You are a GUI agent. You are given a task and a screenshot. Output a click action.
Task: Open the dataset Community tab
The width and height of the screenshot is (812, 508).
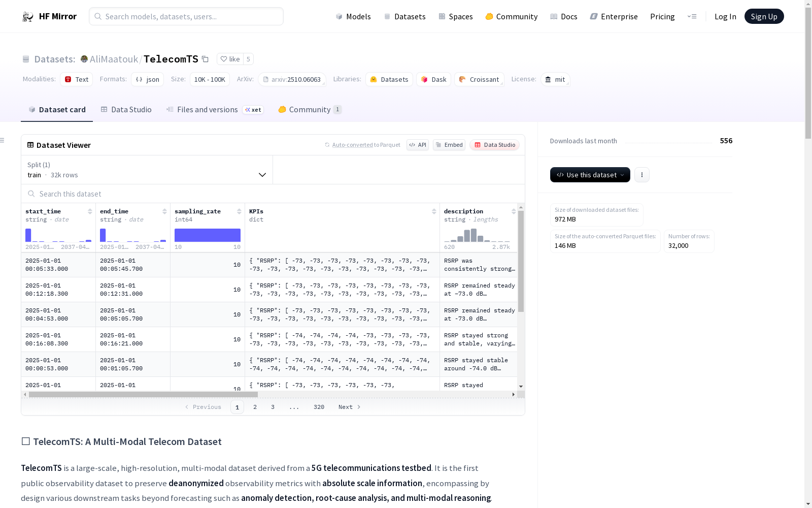(x=310, y=110)
